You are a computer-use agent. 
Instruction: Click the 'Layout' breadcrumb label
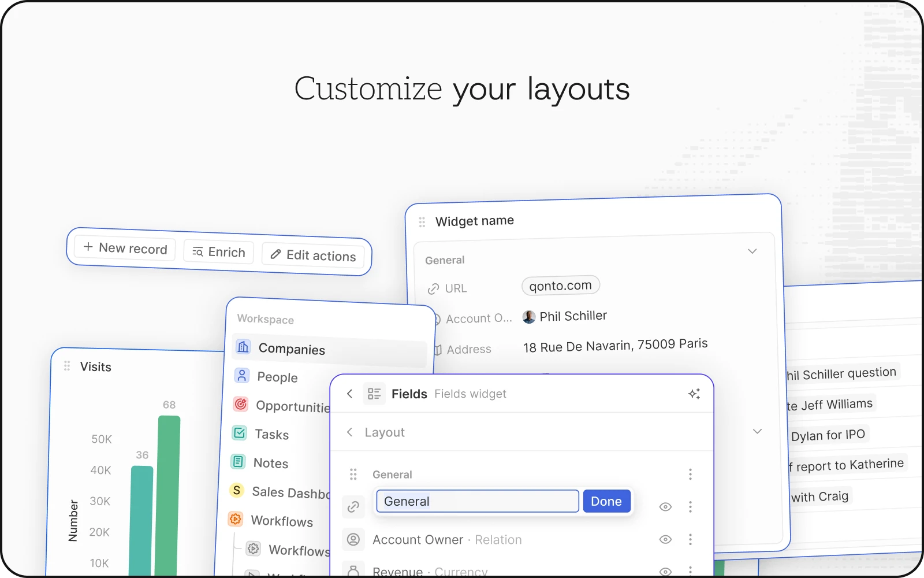pos(385,432)
